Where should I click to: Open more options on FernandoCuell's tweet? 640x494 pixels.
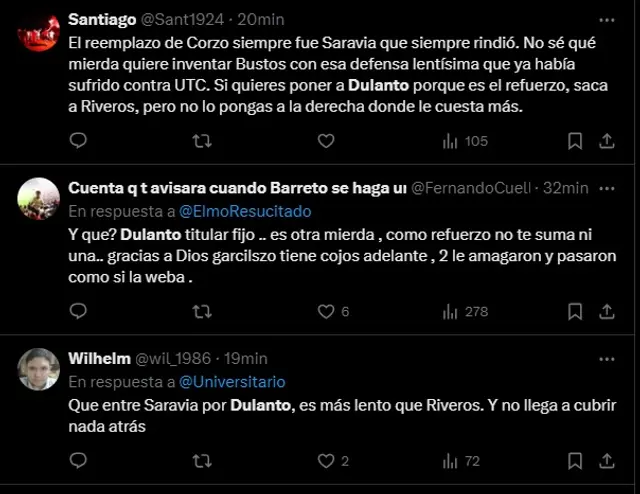pos(607,187)
